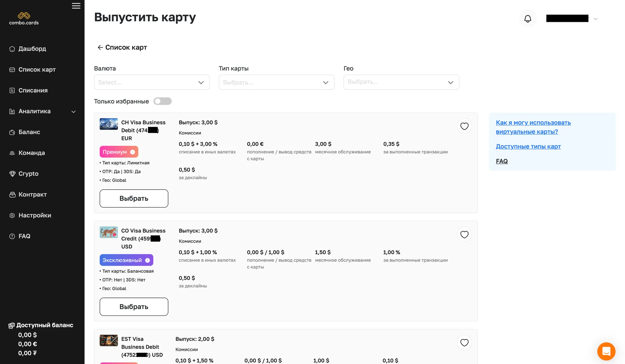Click the Премиум badge info icon
625x364 pixels.
point(132,152)
